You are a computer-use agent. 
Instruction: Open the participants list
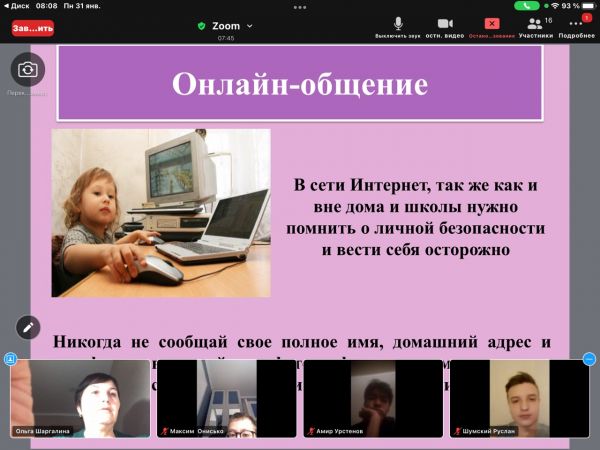(x=535, y=26)
